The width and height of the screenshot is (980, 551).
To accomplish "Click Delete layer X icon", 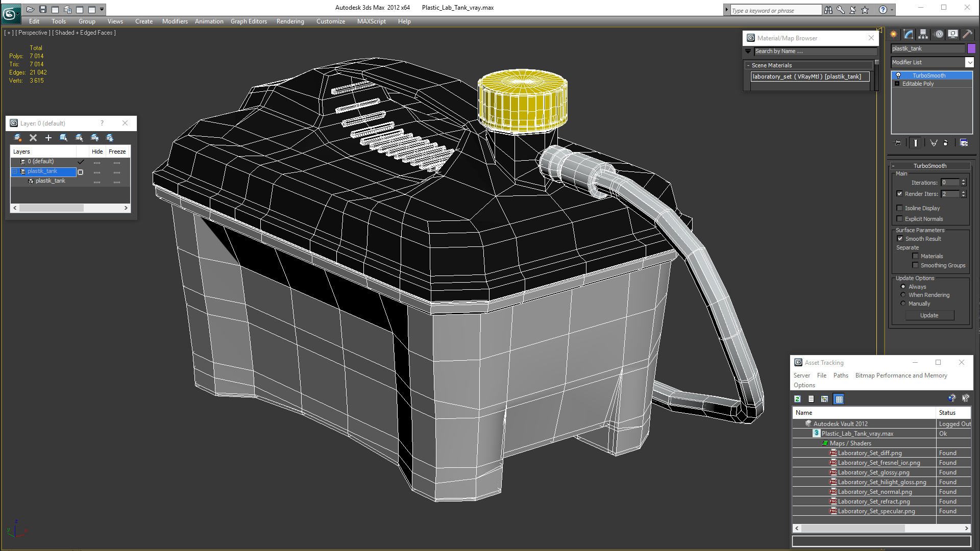I will tap(33, 138).
